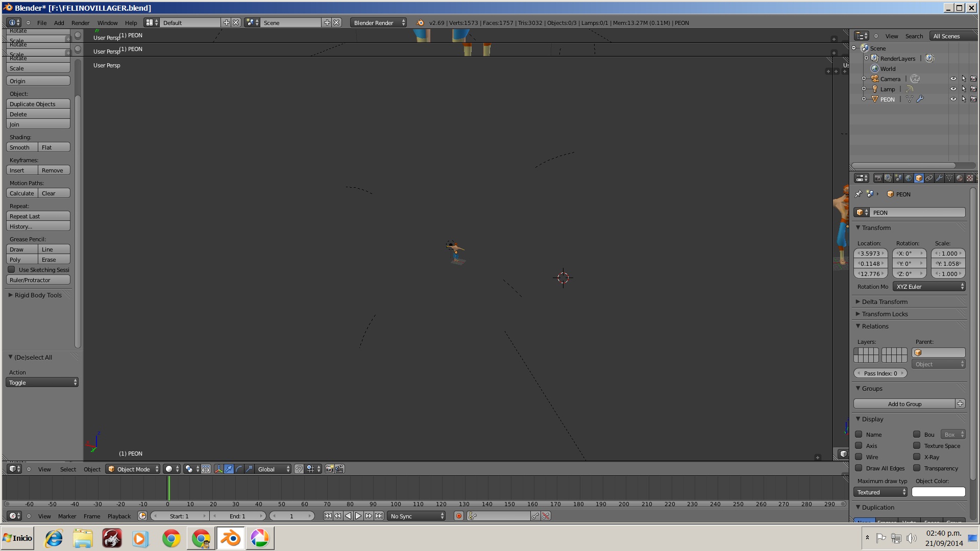980x551 pixels.
Task: Enable the X-Ray display checkbox
Action: (917, 457)
